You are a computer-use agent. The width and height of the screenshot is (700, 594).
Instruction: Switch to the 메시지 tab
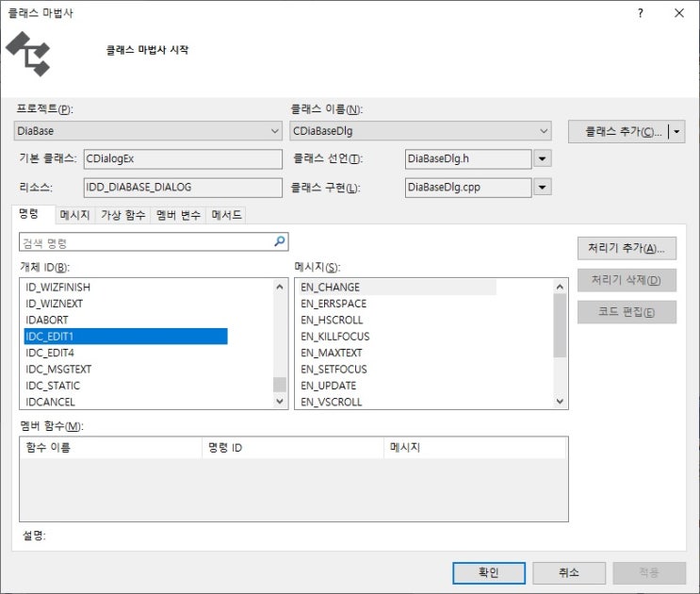75,215
